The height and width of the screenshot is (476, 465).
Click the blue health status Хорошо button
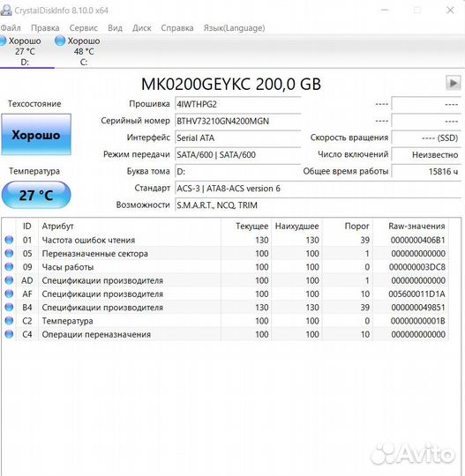pyautogui.click(x=36, y=135)
